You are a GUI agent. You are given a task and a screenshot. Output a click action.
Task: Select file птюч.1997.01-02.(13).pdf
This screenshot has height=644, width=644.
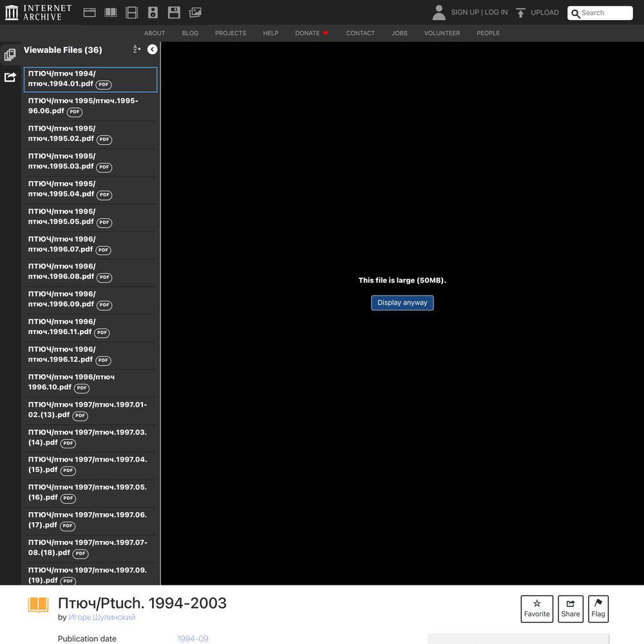pos(90,410)
